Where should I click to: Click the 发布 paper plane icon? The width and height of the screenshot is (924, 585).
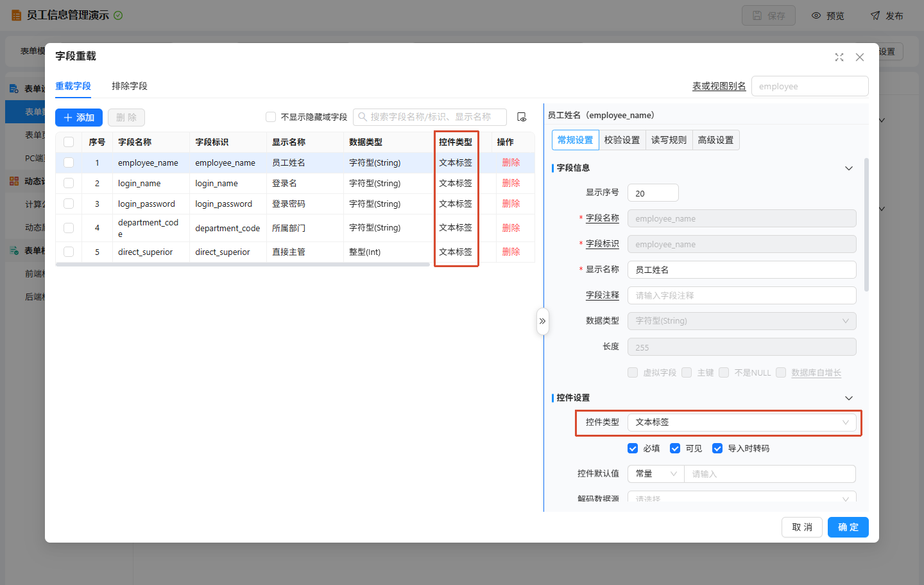(x=875, y=15)
